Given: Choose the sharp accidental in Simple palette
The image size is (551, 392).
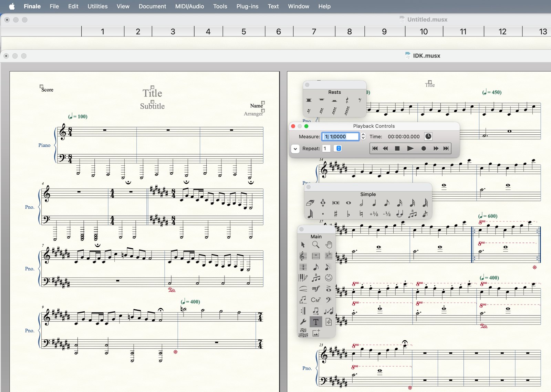Looking at the screenshot, I should click(335, 214).
